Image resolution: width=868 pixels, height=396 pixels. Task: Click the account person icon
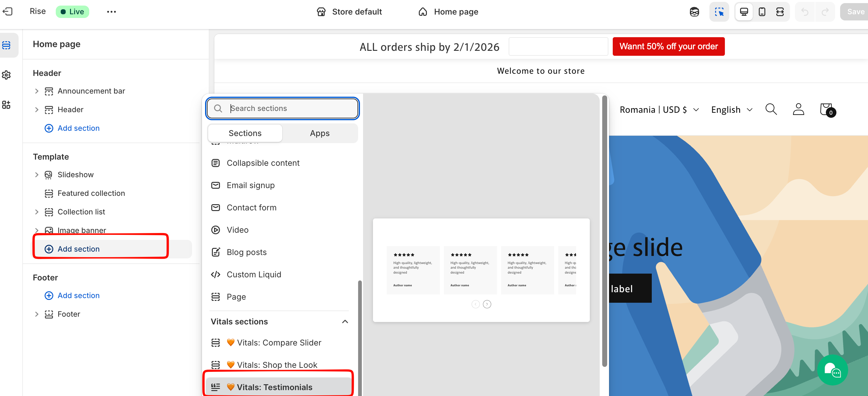pos(798,109)
